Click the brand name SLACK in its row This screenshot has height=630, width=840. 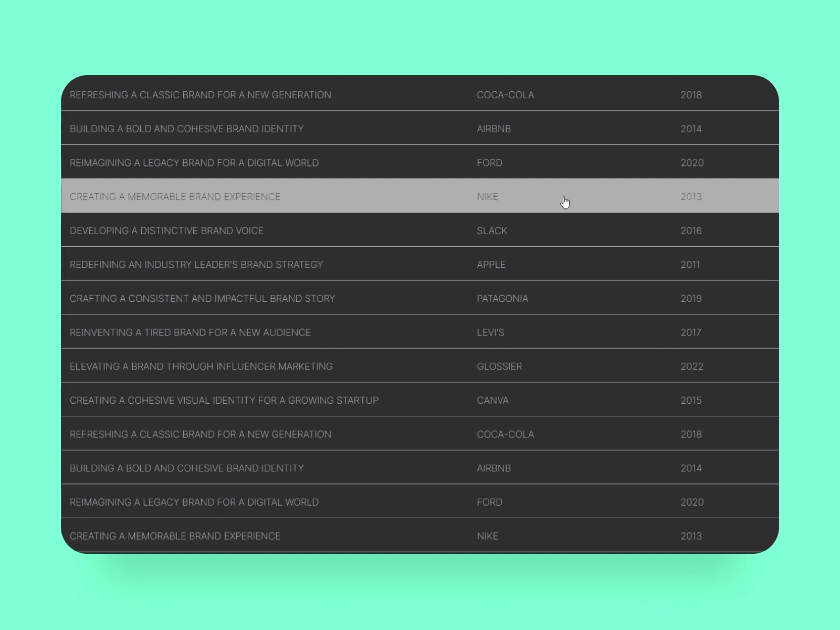[491, 230]
